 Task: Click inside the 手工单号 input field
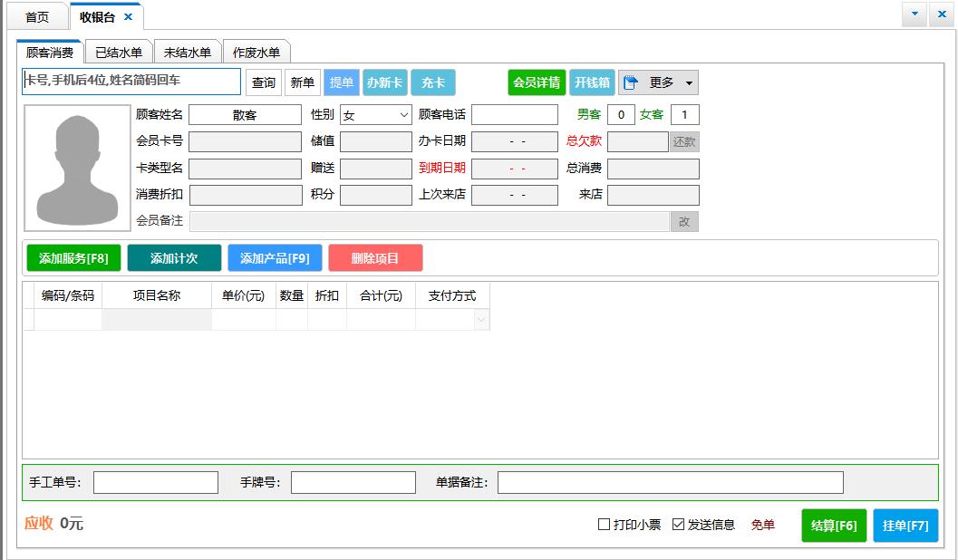(x=156, y=482)
